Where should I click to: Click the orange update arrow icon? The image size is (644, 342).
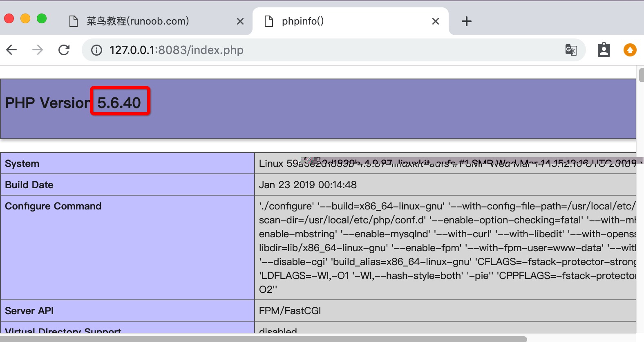pyautogui.click(x=630, y=50)
